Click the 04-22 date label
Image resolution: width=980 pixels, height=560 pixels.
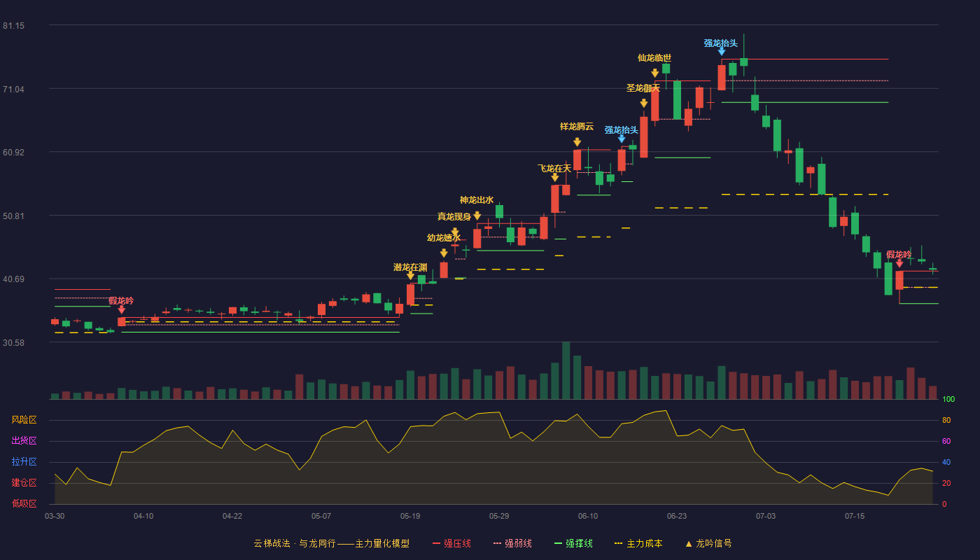coord(232,516)
